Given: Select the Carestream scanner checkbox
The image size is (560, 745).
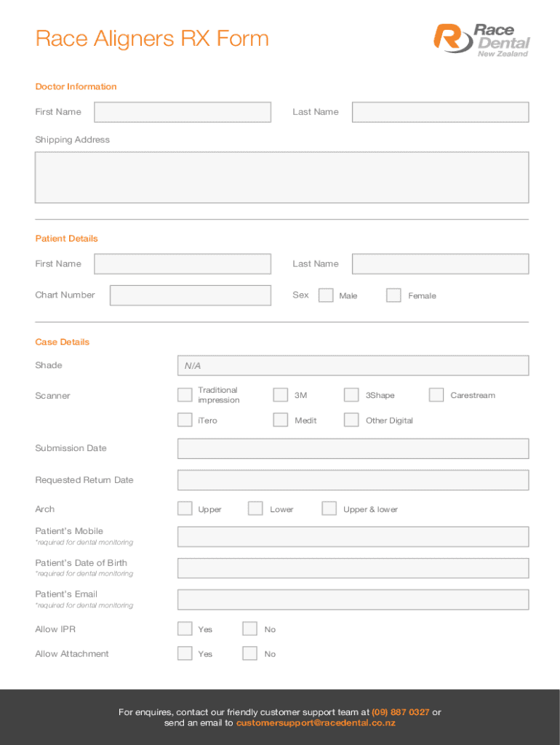Looking at the screenshot, I should 436,395.
